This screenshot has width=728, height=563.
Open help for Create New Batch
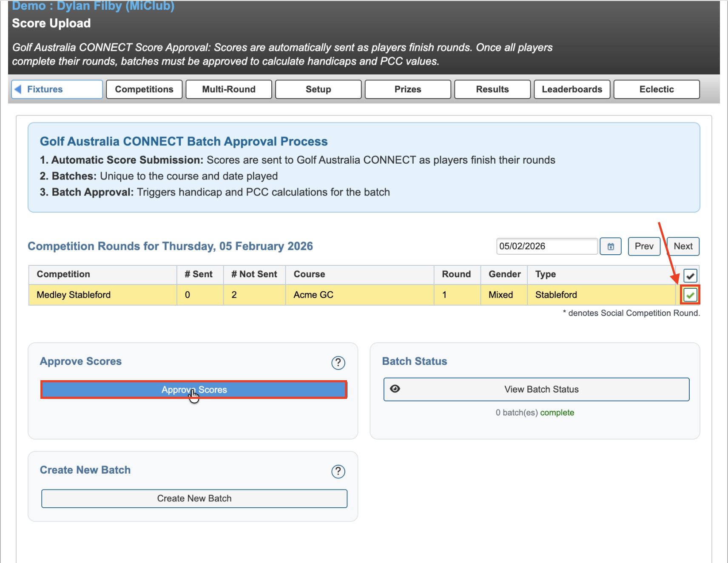pyautogui.click(x=338, y=471)
